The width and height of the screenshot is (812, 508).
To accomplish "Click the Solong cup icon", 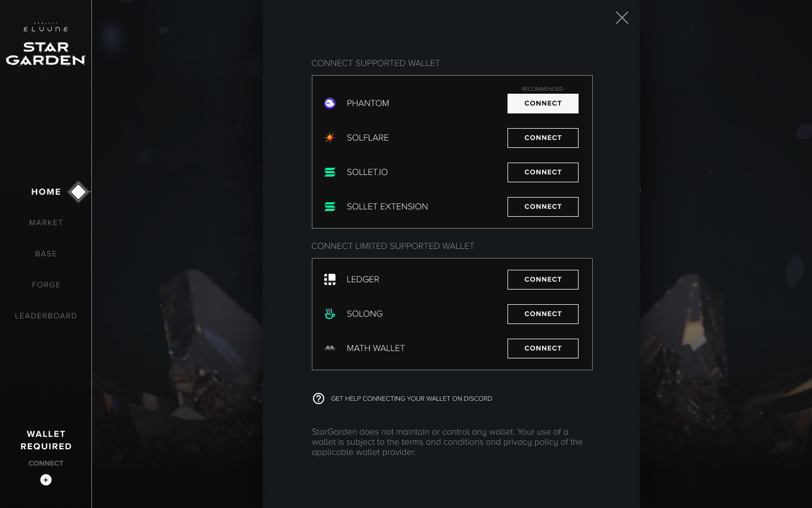I will (x=330, y=314).
